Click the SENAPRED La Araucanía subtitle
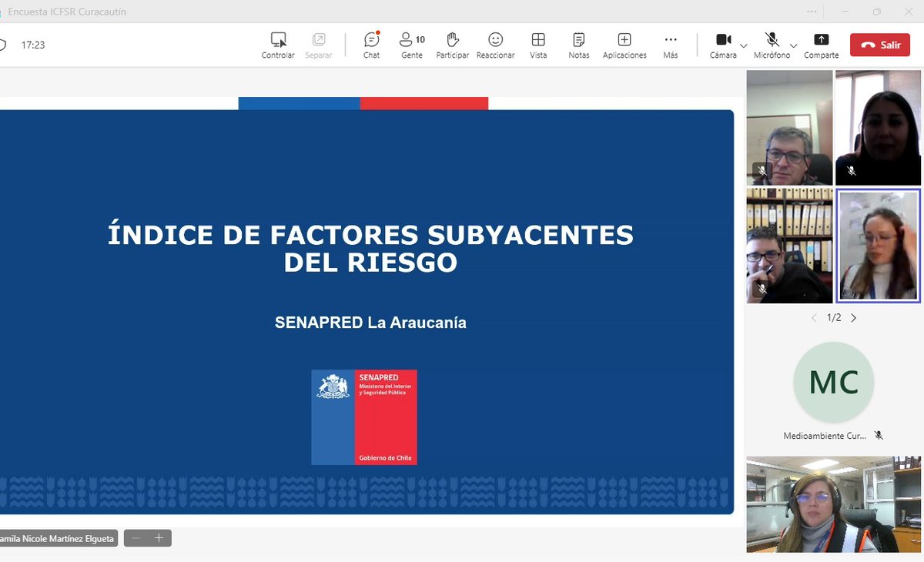Image resolution: width=924 pixels, height=562 pixels. point(370,323)
